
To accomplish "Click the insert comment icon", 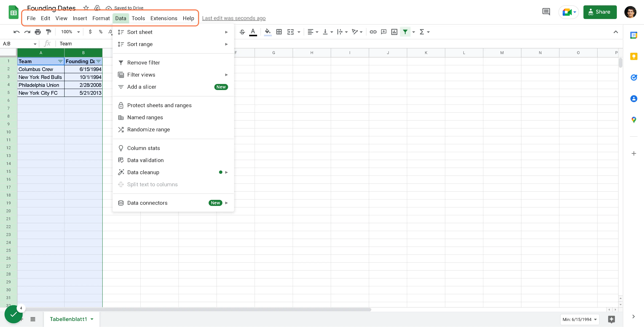I will (384, 32).
